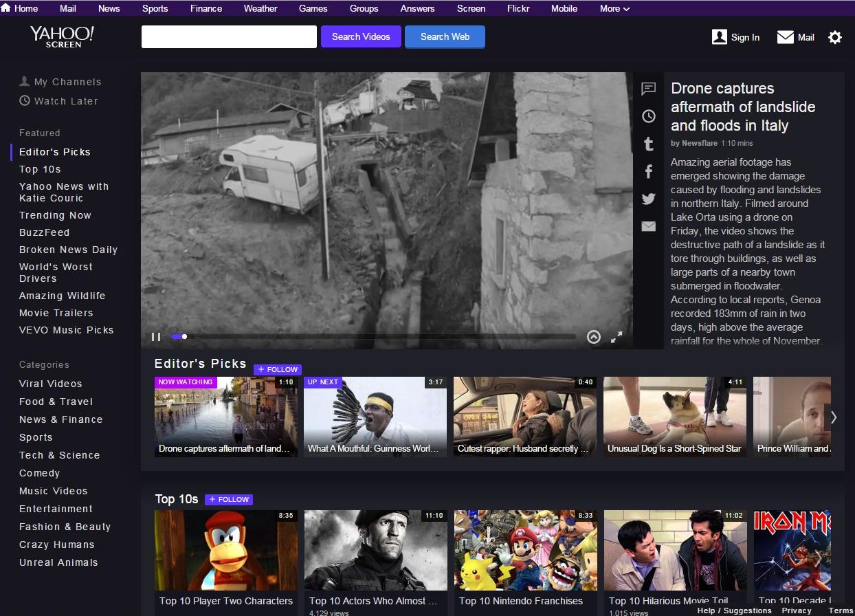
Task: Expand the More menu in top bar
Action: coord(614,8)
